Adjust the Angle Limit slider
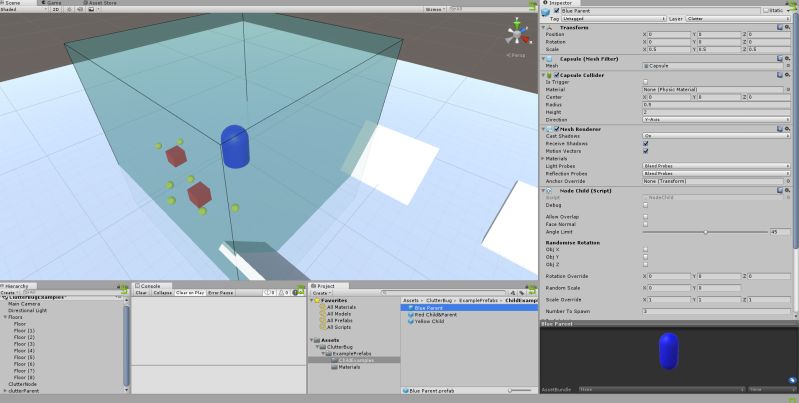Image resolution: width=799 pixels, height=403 pixels. click(706, 232)
